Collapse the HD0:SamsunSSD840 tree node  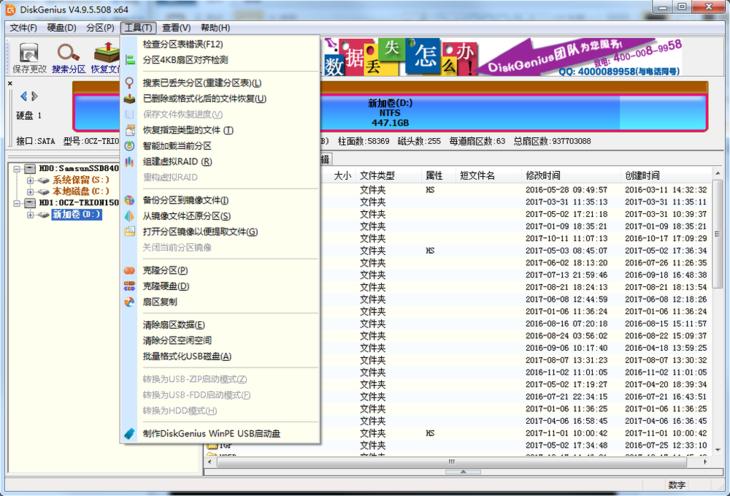pyautogui.click(x=17, y=169)
